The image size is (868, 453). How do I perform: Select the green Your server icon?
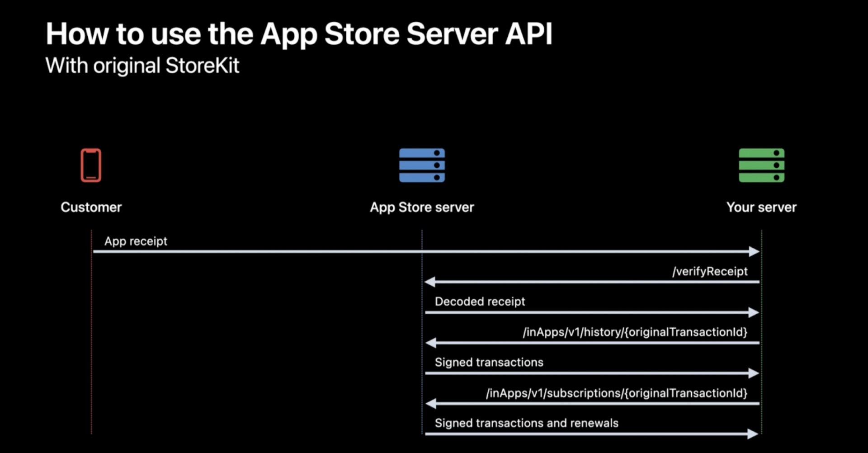coord(761,166)
